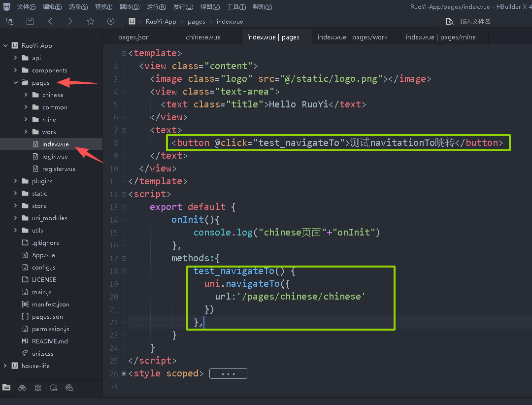Expand the house-life project
This screenshot has height=405, width=532.
pos(5,366)
